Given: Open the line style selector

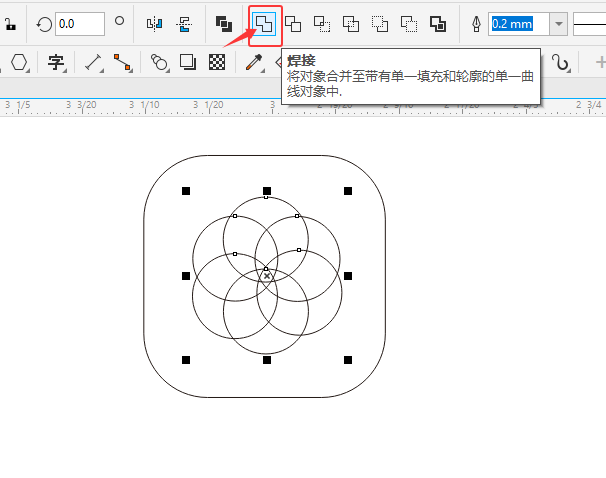Looking at the screenshot, I should coord(589,24).
